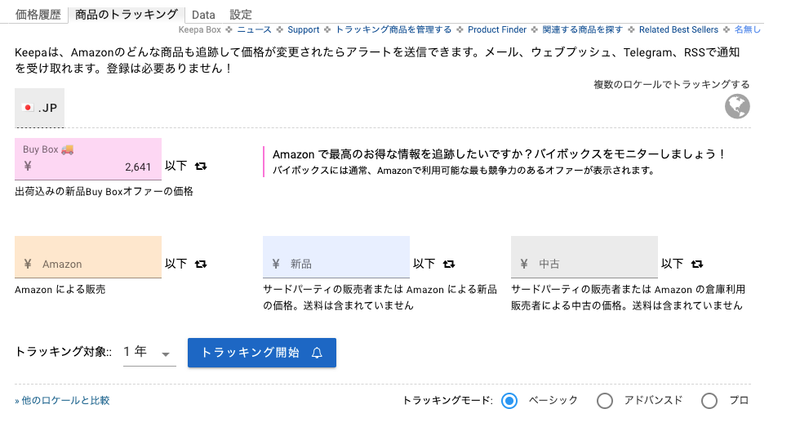Viewport: 800px width, 427px height.
Task: Toggle the Amazon price 以下 comparison arrows
Action: pyautogui.click(x=200, y=264)
